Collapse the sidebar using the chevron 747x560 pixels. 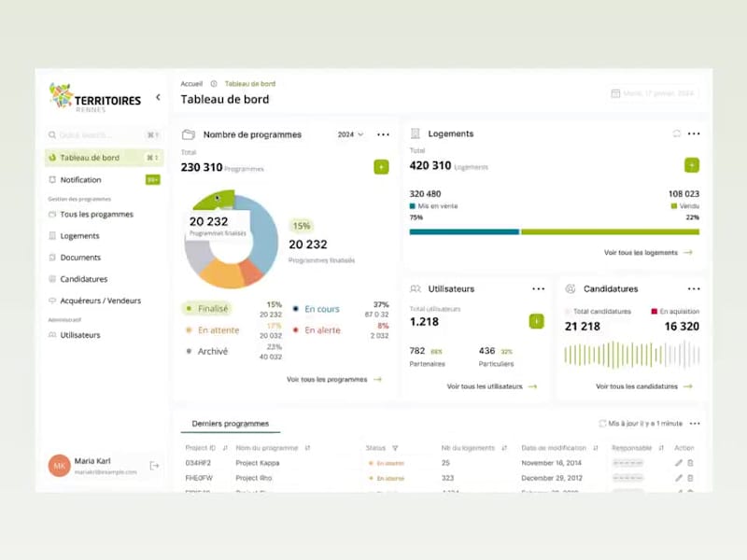[159, 96]
